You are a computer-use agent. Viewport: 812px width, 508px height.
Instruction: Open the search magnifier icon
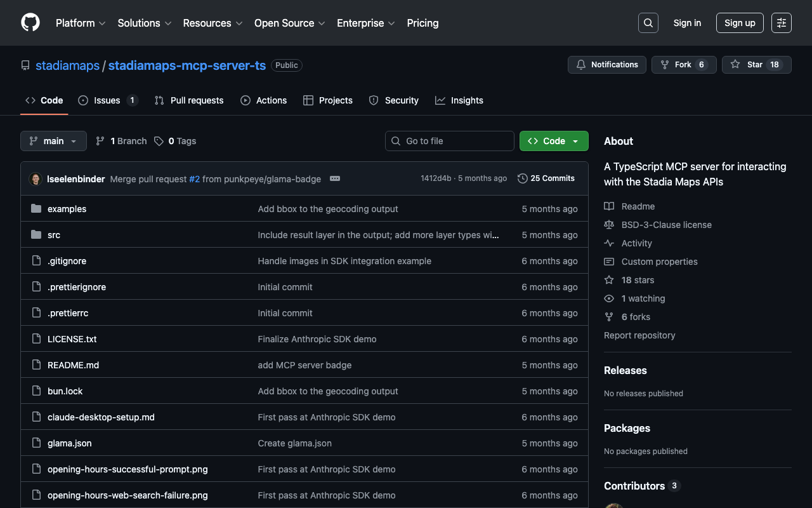click(648, 23)
